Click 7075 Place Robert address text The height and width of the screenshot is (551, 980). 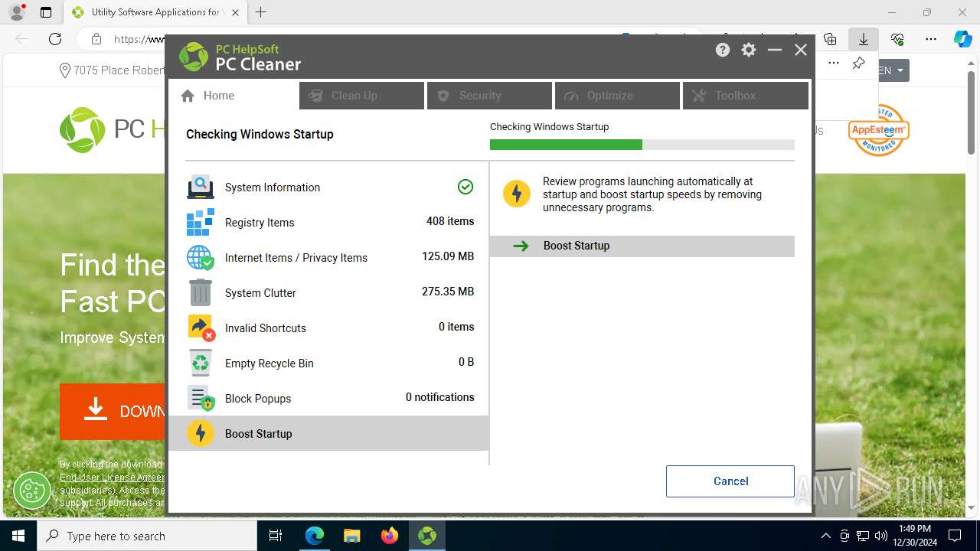pyautogui.click(x=119, y=70)
